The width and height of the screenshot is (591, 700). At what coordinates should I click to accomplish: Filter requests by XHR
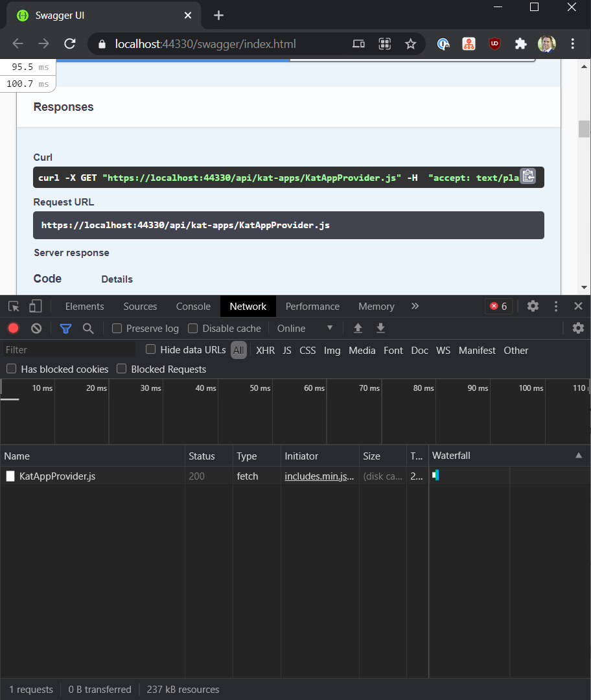[x=265, y=351]
